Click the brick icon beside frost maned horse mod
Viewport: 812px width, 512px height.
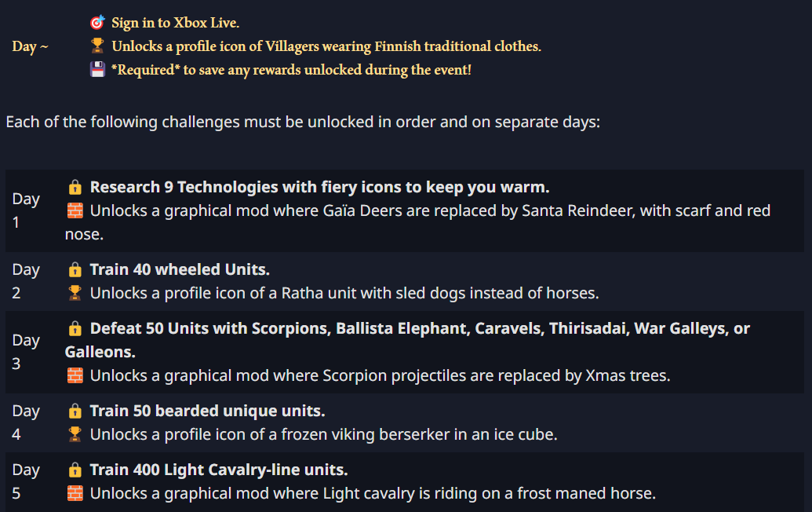pos(75,494)
